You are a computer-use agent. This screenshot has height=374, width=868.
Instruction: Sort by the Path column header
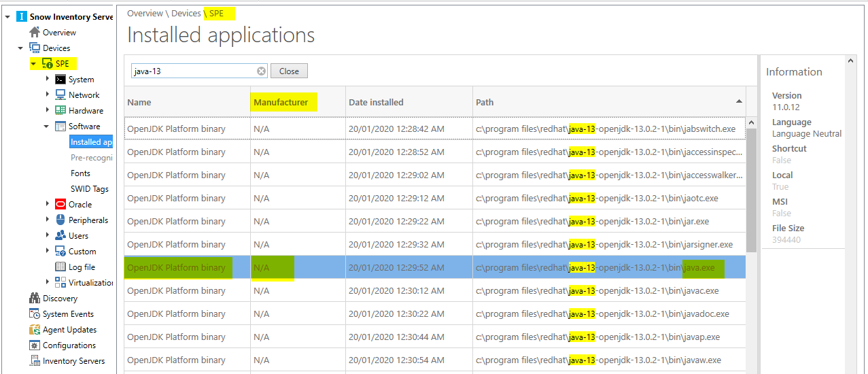(609, 102)
